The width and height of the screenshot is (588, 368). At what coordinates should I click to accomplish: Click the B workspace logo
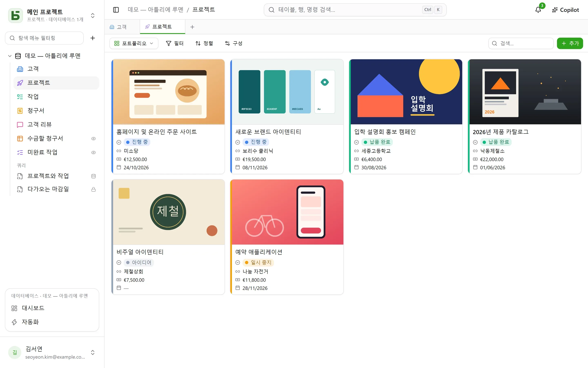tap(16, 15)
